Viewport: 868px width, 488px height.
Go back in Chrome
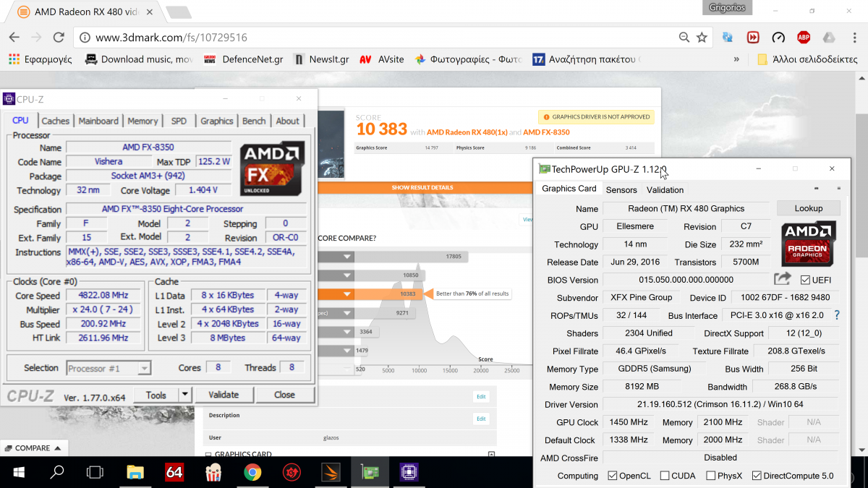tap(14, 38)
